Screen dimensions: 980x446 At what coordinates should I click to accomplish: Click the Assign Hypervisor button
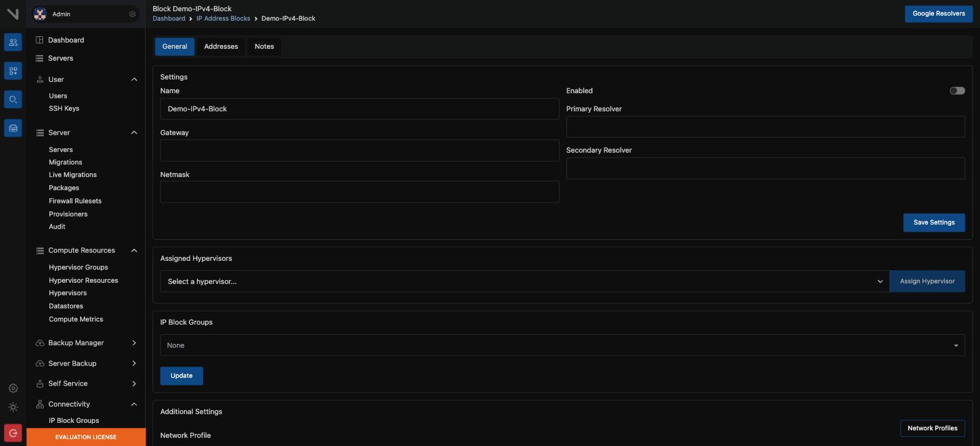coord(927,281)
